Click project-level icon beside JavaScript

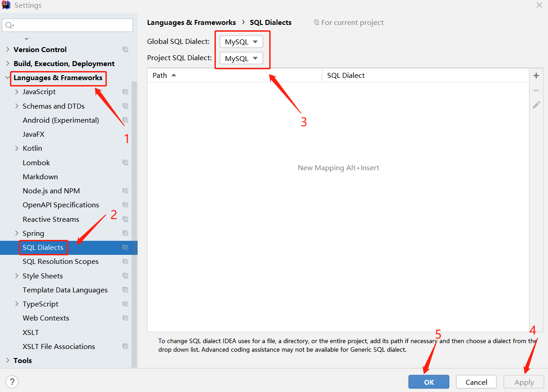point(125,92)
